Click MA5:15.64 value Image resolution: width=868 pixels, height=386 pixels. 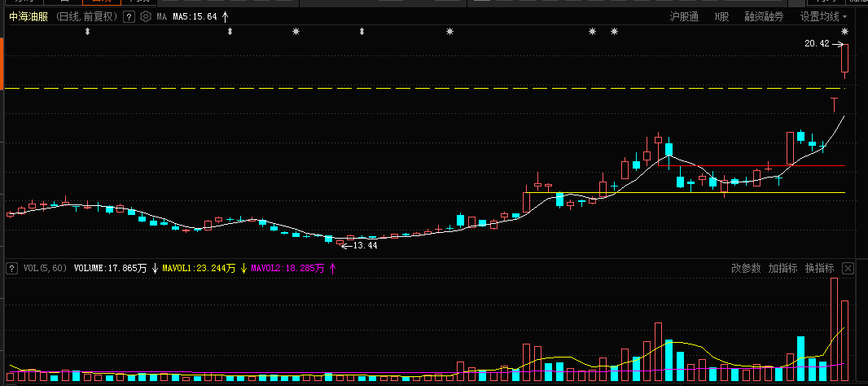pos(195,16)
